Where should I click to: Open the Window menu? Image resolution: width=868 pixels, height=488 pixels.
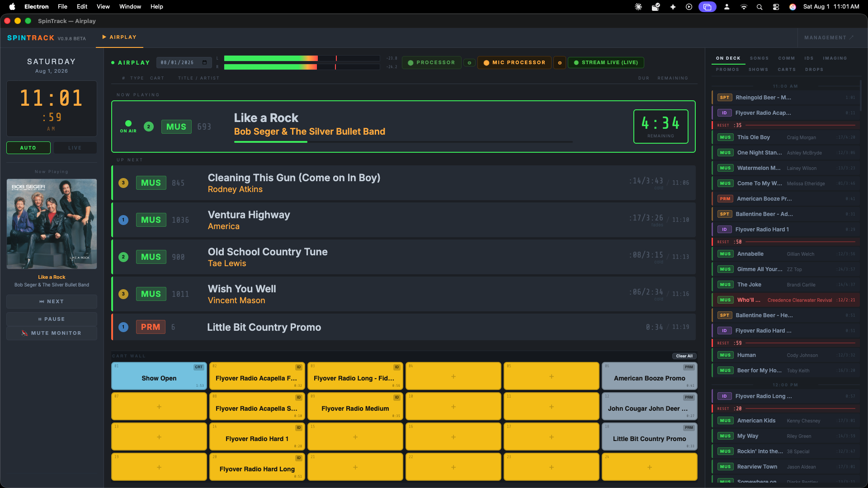tap(130, 7)
